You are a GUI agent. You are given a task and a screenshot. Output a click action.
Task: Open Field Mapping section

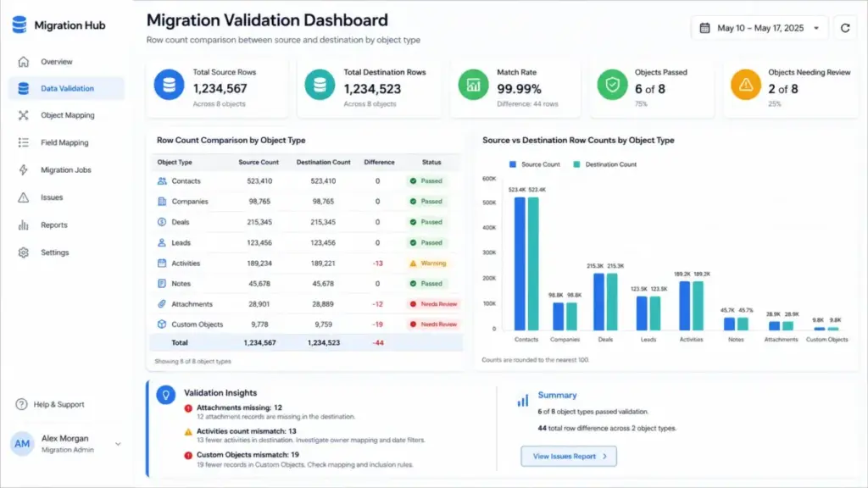point(64,142)
